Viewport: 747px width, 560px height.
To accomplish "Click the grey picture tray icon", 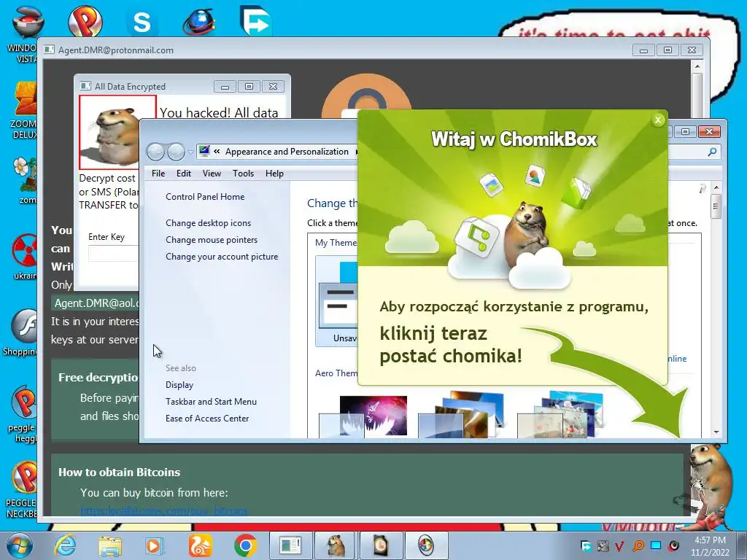I will pyautogui.click(x=603, y=546).
